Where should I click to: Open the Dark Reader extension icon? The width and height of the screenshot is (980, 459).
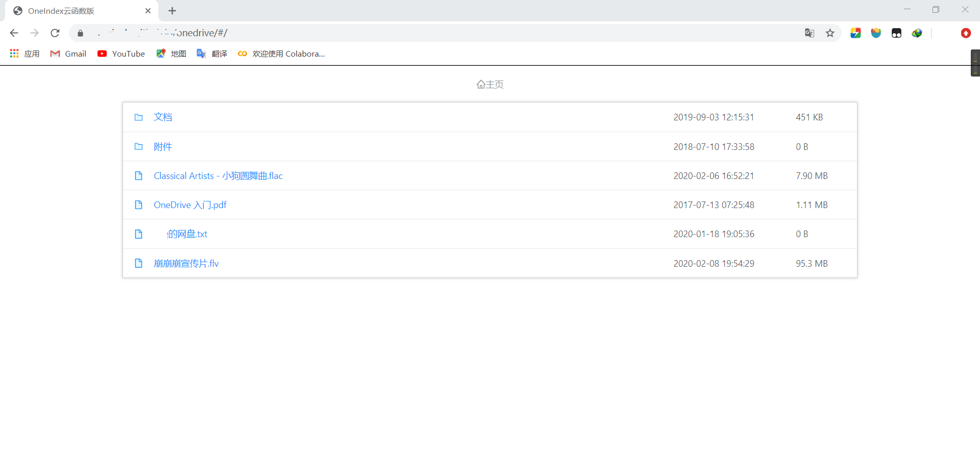tap(896, 33)
